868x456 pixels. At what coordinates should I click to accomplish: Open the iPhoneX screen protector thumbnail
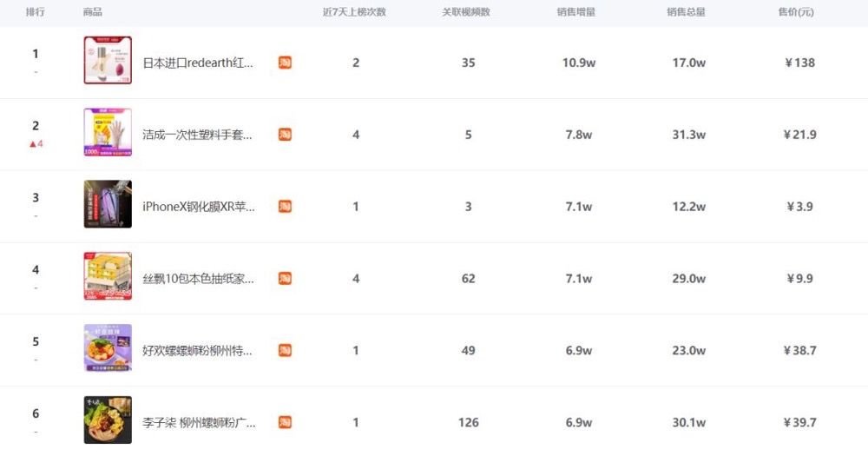108,204
